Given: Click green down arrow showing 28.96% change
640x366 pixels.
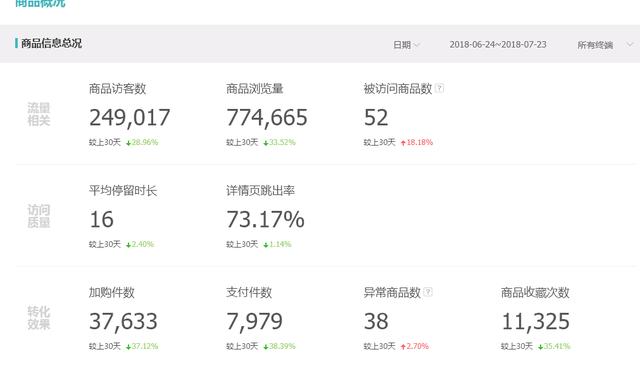Looking at the screenshot, I should tap(129, 142).
